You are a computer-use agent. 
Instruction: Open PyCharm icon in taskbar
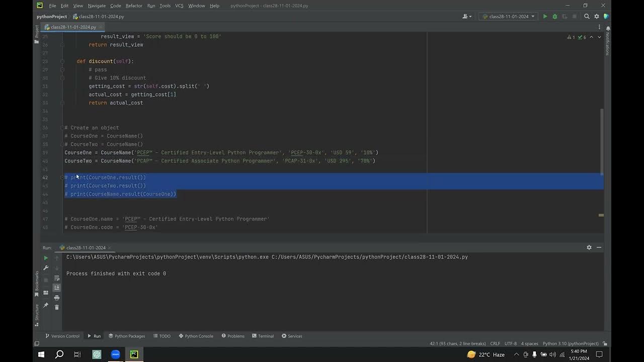[134, 354]
